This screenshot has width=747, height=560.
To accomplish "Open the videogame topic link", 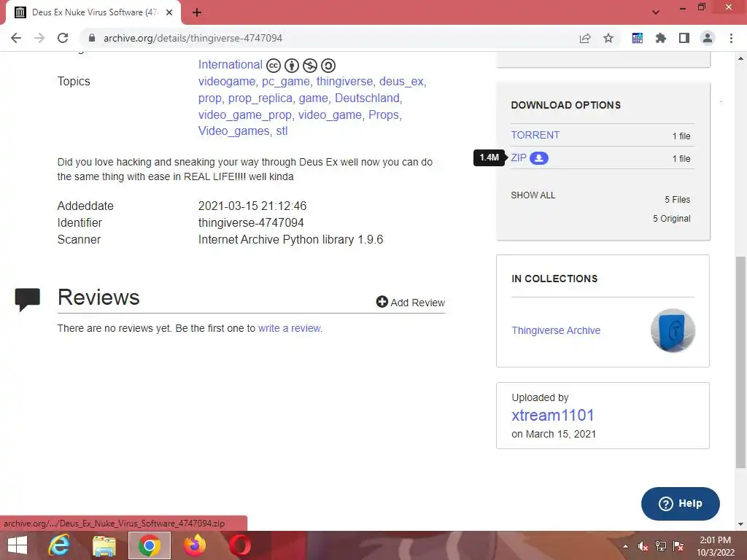I will tap(227, 82).
